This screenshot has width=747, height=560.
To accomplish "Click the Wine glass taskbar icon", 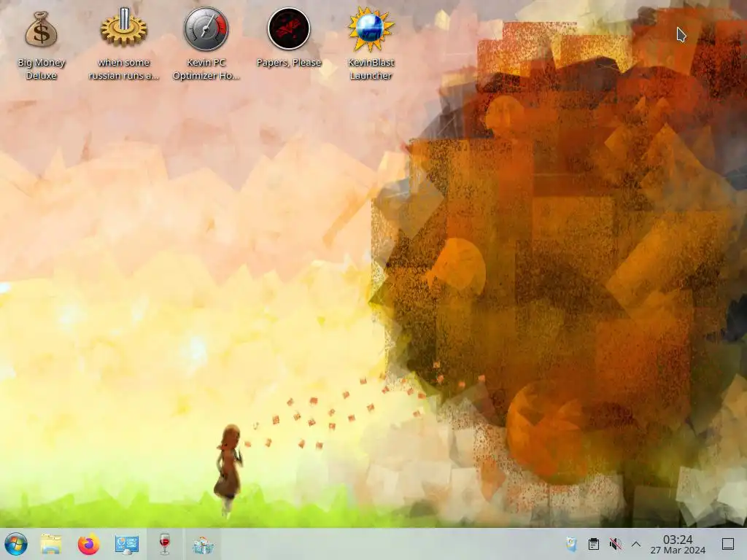I will click(x=165, y=544).
